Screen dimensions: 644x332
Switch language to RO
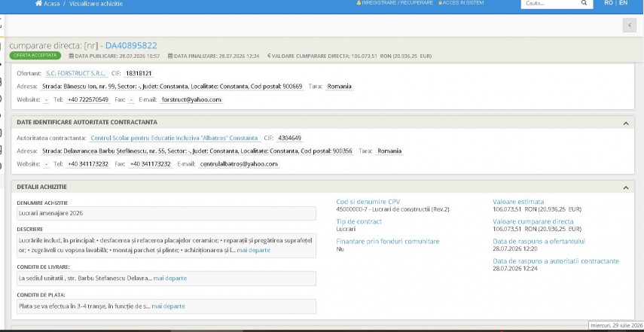pos(609,3)
